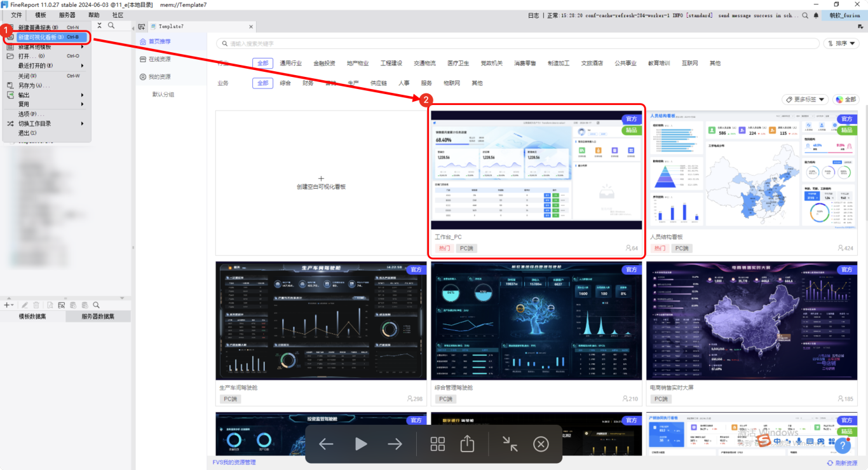Click the dataset panel search icon
The width and height of the screenshot is (868, 470).
click(x=96, y=305)
